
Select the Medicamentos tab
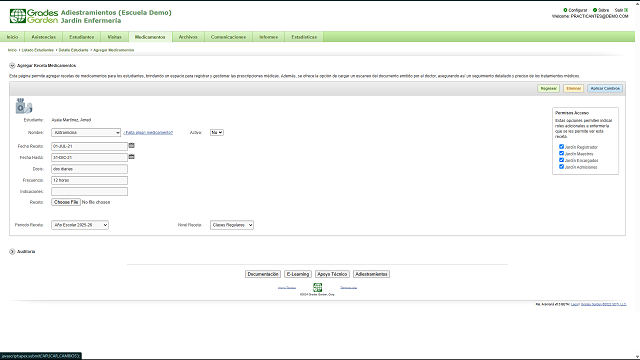(x=150, y=37)
